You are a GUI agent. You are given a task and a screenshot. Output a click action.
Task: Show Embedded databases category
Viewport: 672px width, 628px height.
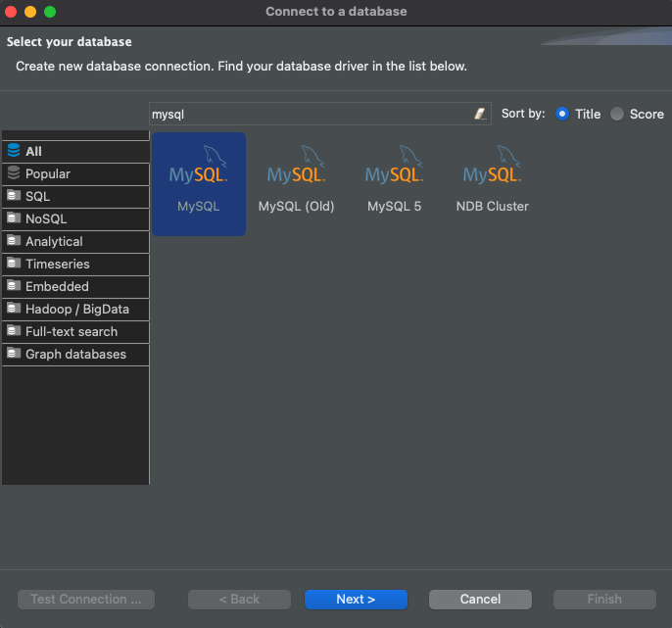point(57,287)
